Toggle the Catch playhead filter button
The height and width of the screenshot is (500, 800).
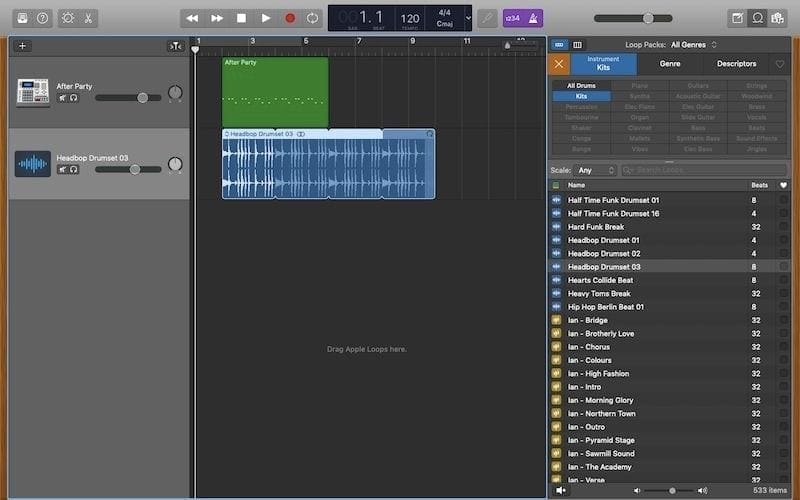pyautogui.click(x=176, y=46)
